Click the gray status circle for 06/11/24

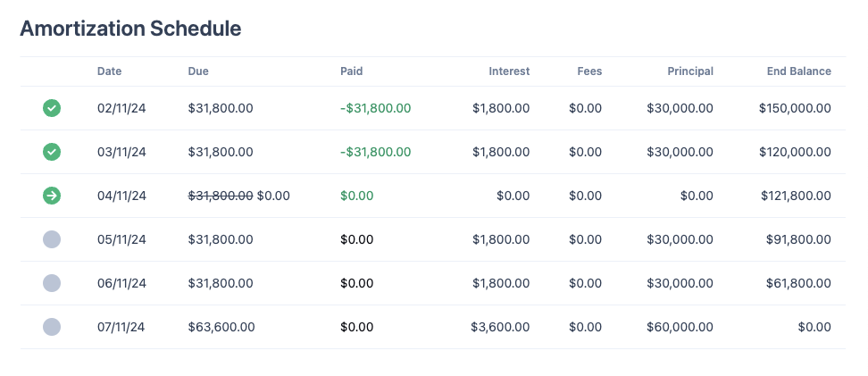tap(52, 283)
